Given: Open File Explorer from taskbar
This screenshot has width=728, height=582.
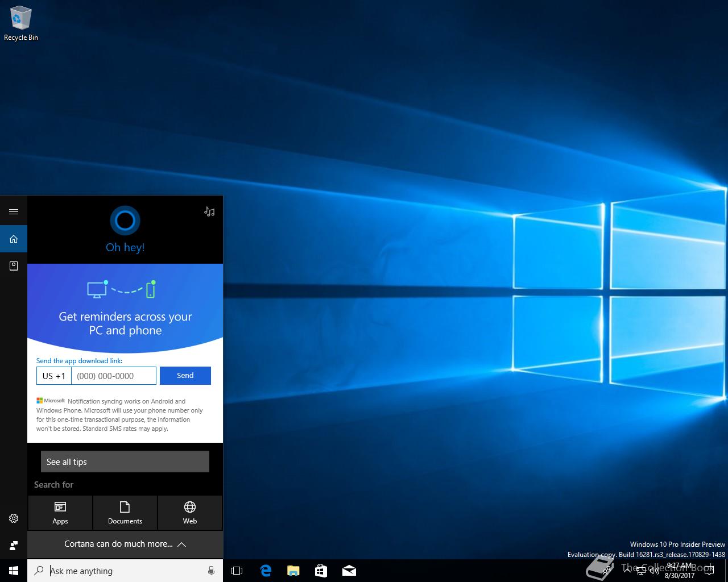Looking at the screenshot, I should 293,571.
